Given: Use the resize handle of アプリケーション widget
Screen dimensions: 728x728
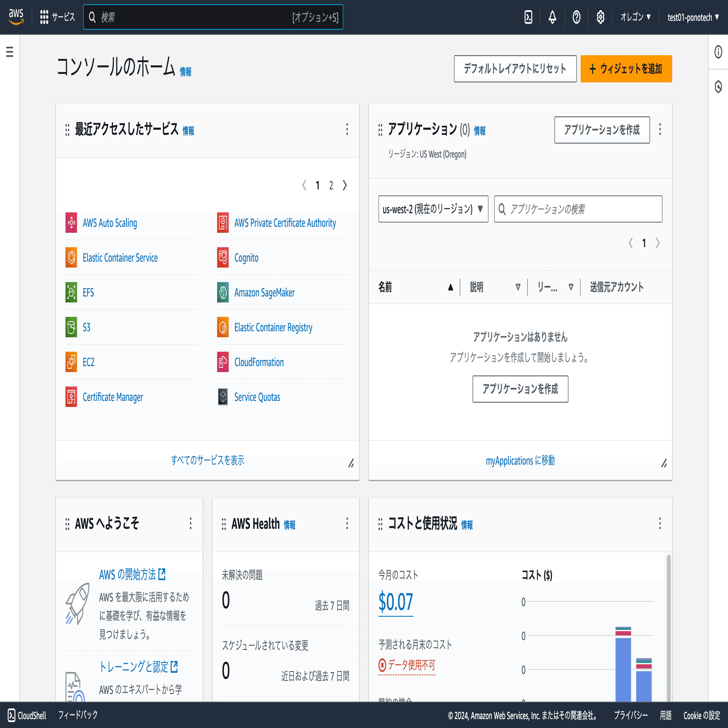Looking at the screenshot, I should (x=664, y=463).
